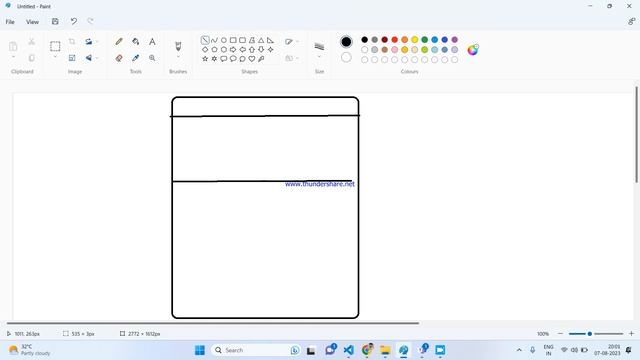This screenshot has height=360, width=640.
Task: Click the Flip image icon
Action: click(x=88, y=58)
